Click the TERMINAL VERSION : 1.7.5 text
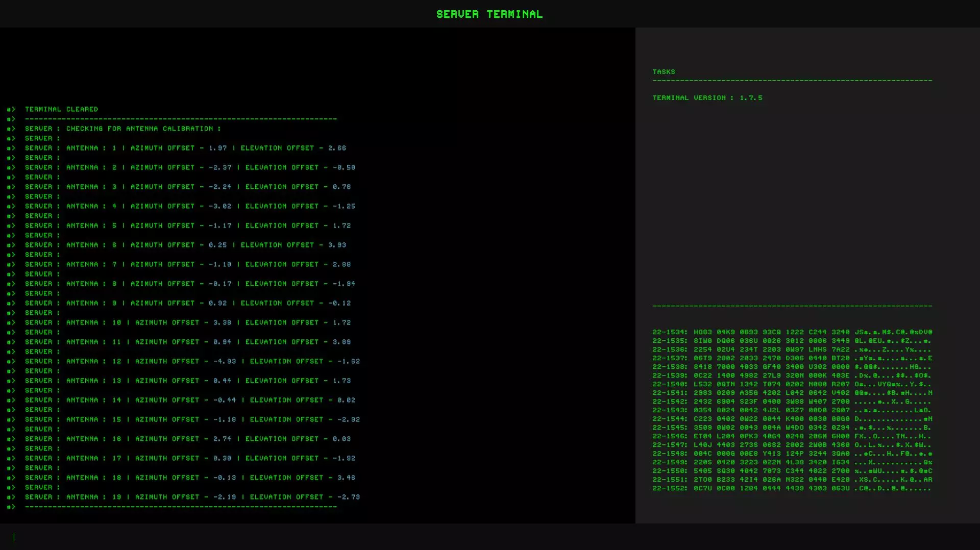The image size is (980, 550). pyautogui.click(x=707, y=98)
